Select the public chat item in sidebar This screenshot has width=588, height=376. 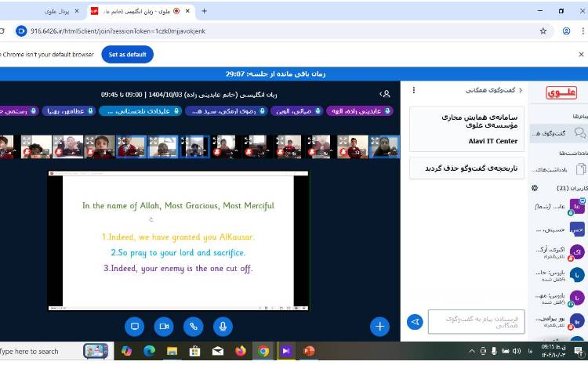(x=559, y=133)
